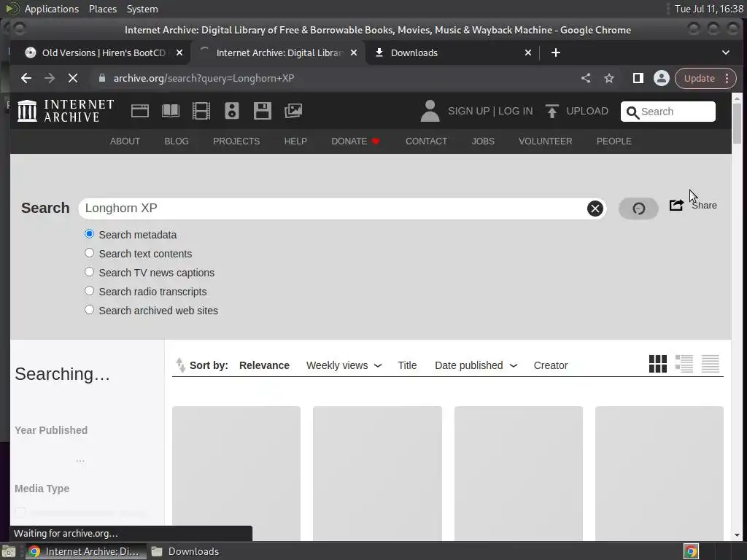This screenshot has width=747, height=560.
Task: Open the PEOPLE link
Action: tap(614, 141)
